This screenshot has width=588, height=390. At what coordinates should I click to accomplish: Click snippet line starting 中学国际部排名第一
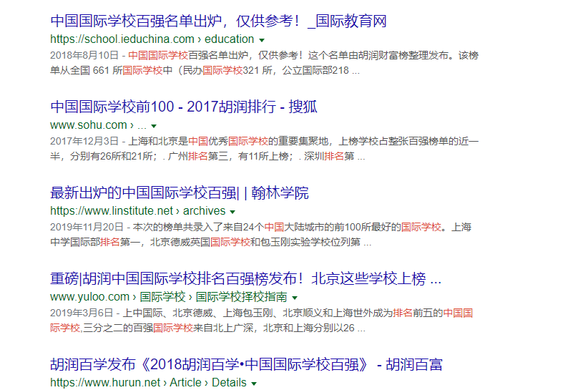coord(211,243)
